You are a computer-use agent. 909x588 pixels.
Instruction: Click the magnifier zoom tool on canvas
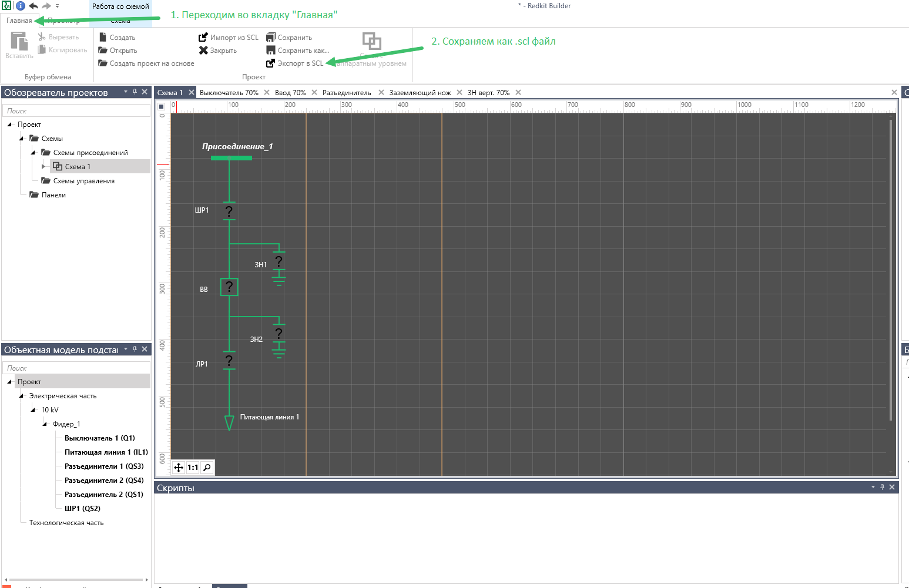(207, 468)
